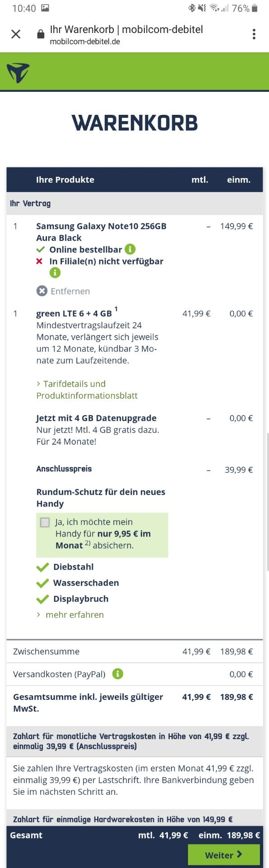269x868 pixels.
Task: Close the browser tab with X icon
Action: [16, 34]
